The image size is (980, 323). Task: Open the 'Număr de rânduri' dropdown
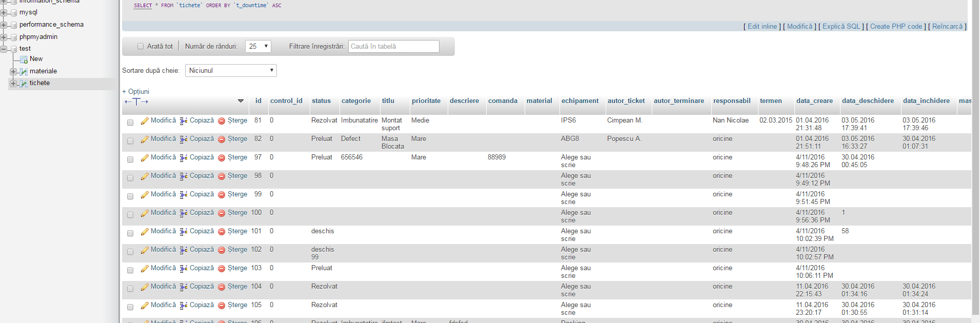[258, 47]
